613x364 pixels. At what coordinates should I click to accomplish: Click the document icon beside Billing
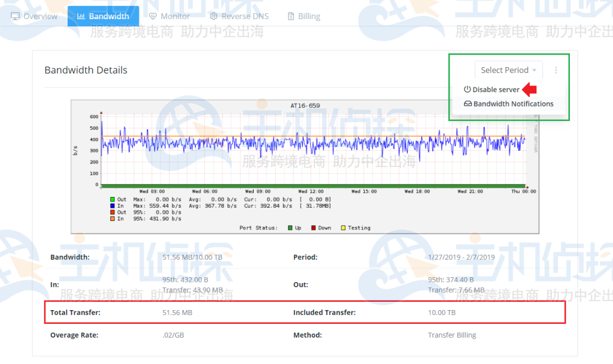click(x=291, y=16)
